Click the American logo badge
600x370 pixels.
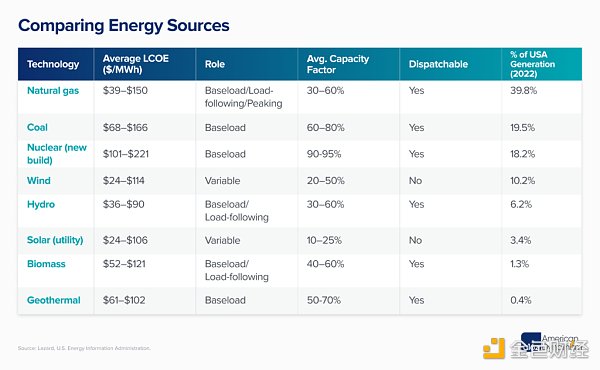tap(550, 342)
